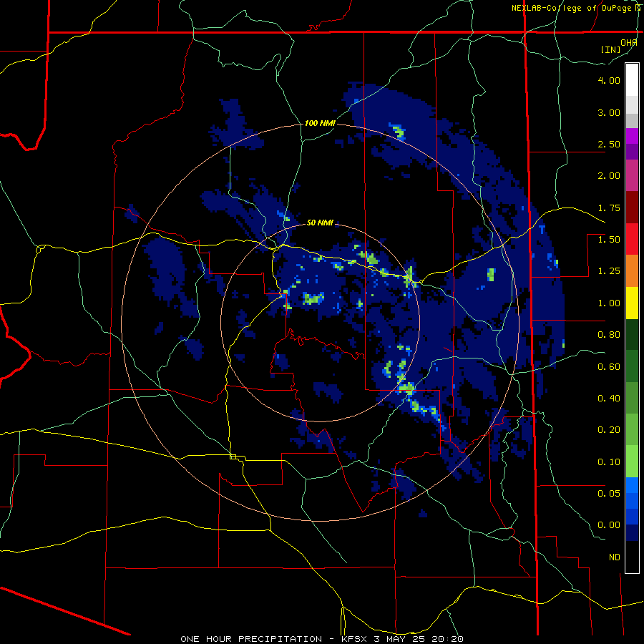
Task: Click the 1.00 legend value
Action: [x=609, y=303]
